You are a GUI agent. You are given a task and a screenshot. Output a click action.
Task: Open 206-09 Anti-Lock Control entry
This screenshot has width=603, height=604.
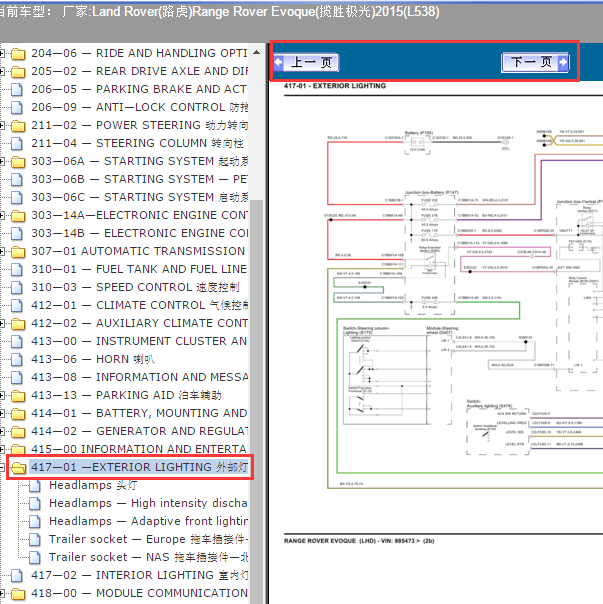point(139,107)
